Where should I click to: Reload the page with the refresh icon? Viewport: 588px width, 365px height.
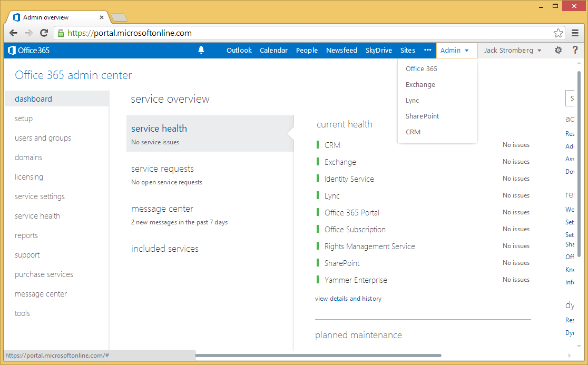(44, 33)
